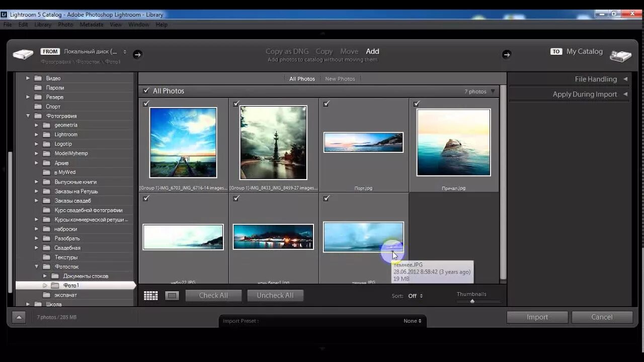644x362 pixels.
Task: Select the geometria folder
Action: tap(66, 125)
